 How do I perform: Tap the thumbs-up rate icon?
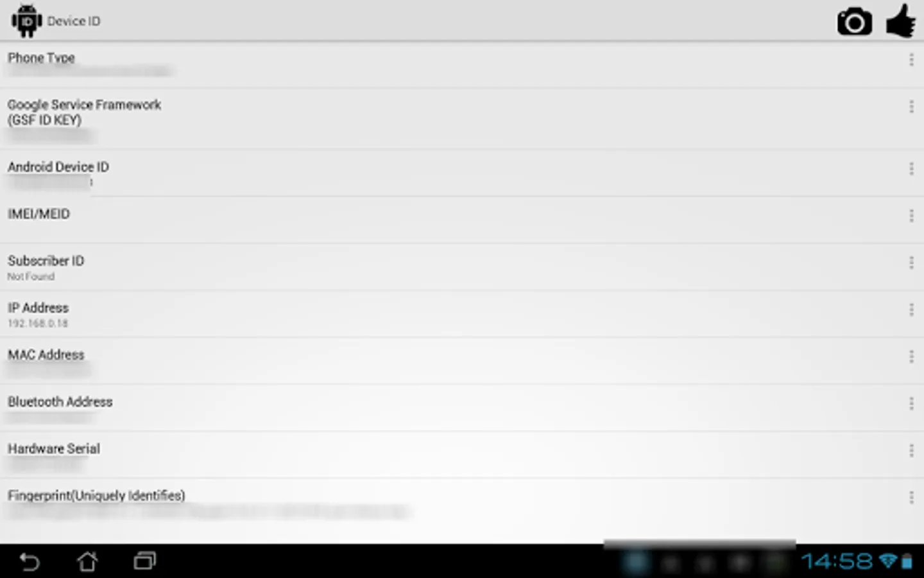click(901, 21)
